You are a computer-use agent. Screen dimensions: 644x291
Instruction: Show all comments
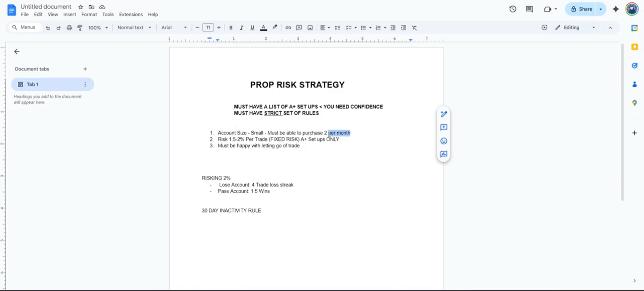pos(529,9)
